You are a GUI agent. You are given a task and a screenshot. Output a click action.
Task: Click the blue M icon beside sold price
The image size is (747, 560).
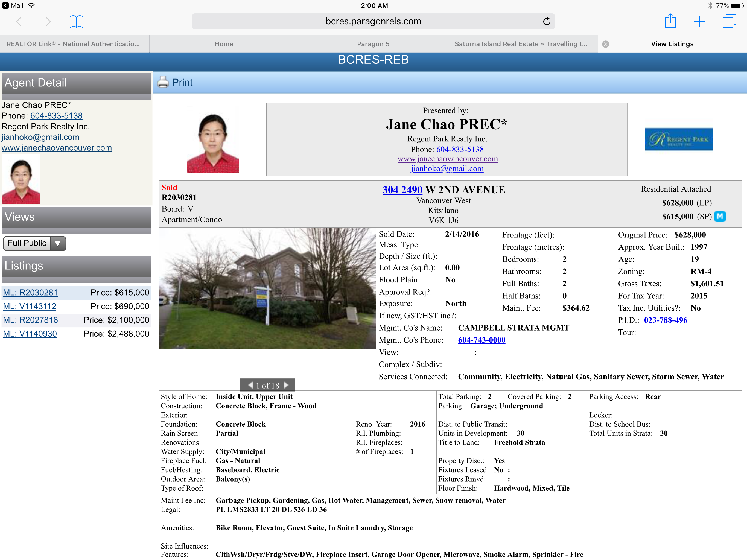[x=720, y=217]
